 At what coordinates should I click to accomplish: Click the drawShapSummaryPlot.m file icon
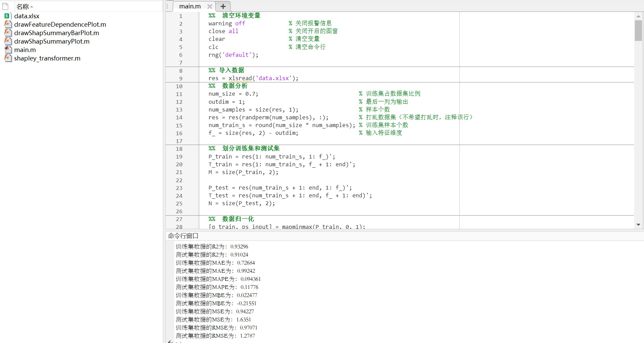[8, 41]
